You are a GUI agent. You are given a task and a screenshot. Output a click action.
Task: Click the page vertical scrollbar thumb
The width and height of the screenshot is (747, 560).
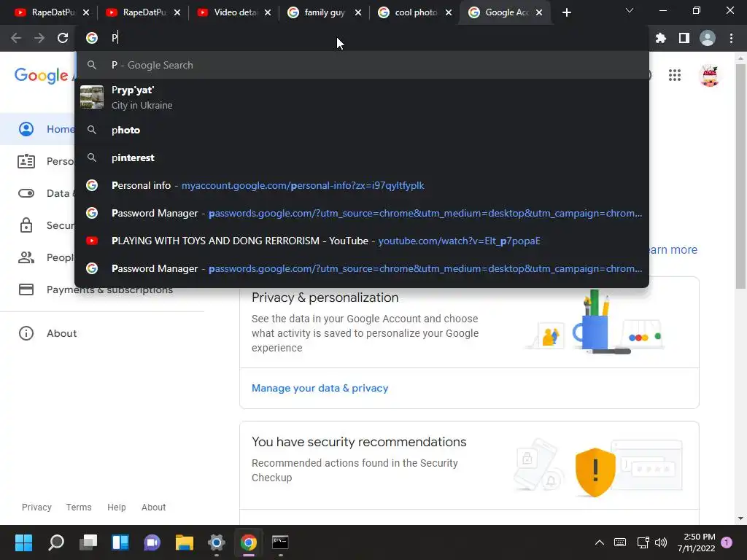(x=740, y=176)
